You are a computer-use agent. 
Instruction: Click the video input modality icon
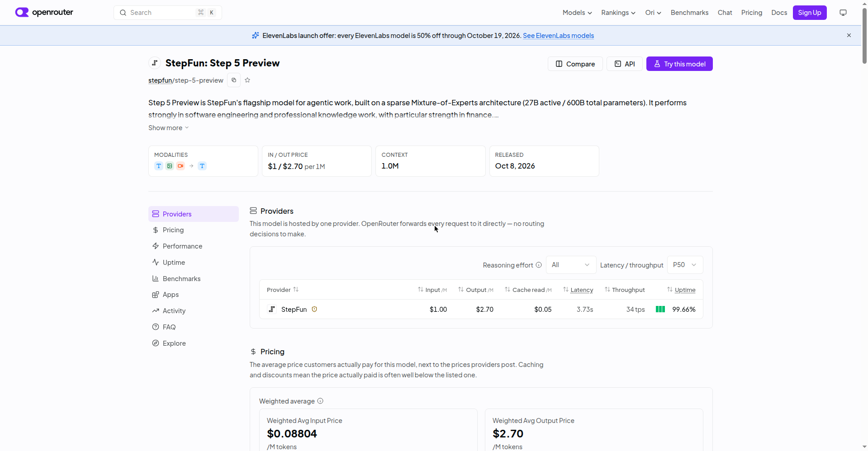coord(180,166)
